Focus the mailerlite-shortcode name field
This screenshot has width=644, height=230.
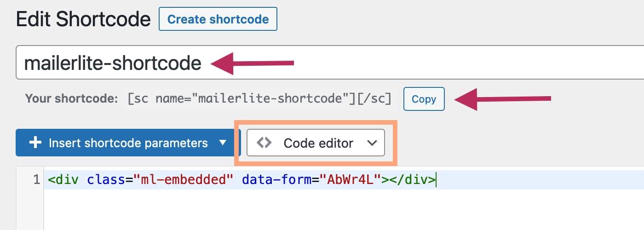click(x=330, y=63)
